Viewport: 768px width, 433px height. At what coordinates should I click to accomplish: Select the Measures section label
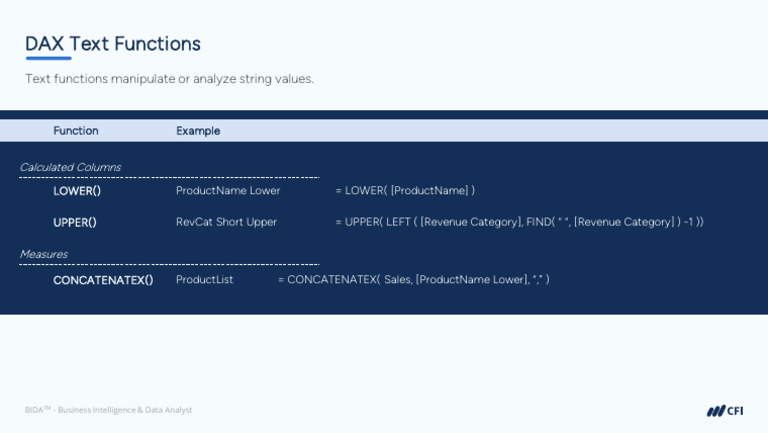[44, 255]
